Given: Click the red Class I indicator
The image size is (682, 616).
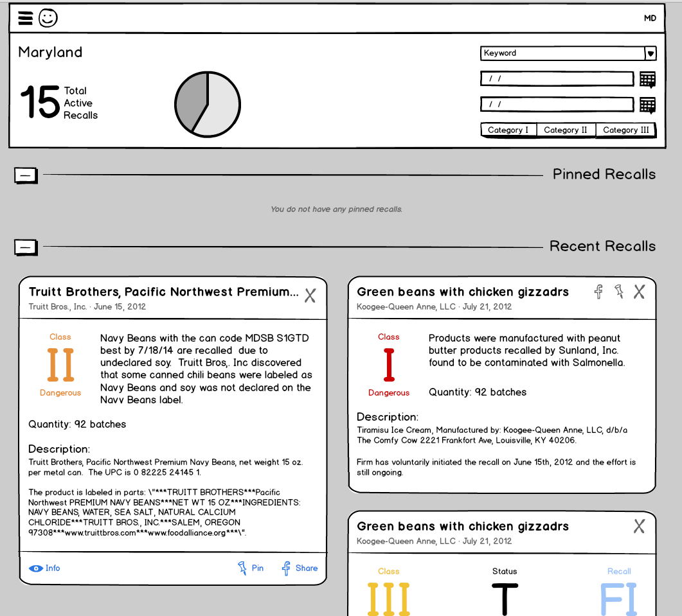Looking at the screenshot, I should click(389, 365).
